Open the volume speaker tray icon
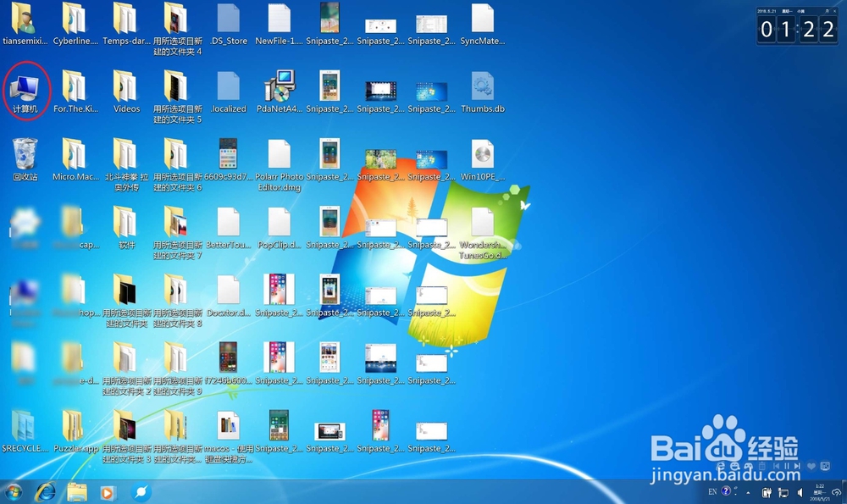The height and width of the screenshot is (504, 847). 800,493
